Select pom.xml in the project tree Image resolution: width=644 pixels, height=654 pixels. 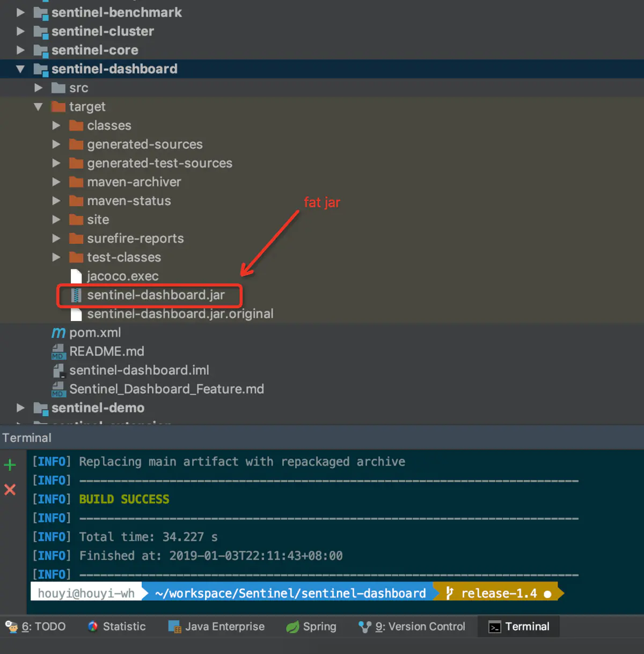tap(95, 332)
